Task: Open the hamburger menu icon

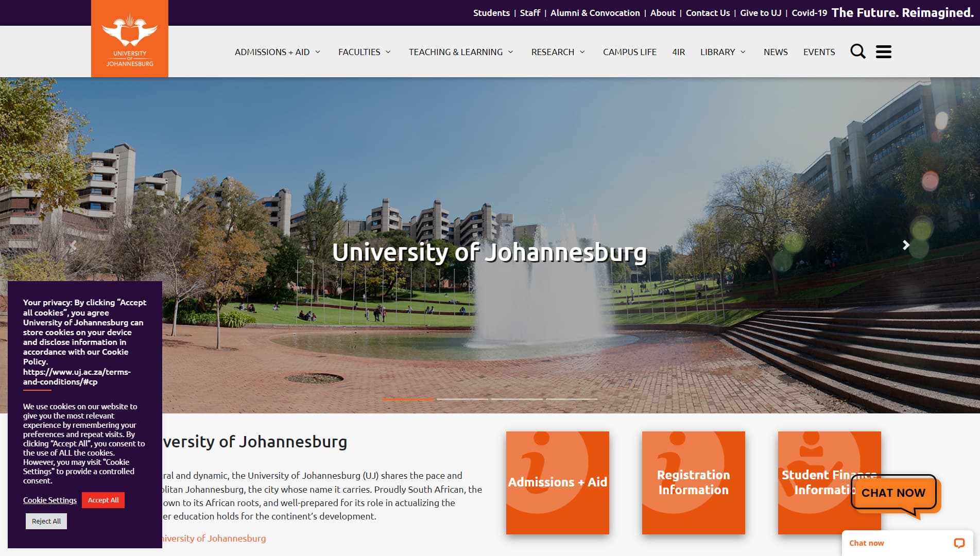Action: tap(884, 51)
